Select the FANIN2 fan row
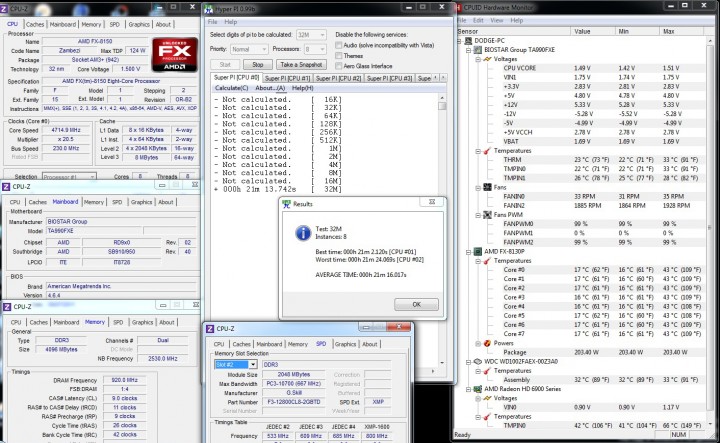The height and width of the screenshot is (443, 720). (x=603, y=206)
